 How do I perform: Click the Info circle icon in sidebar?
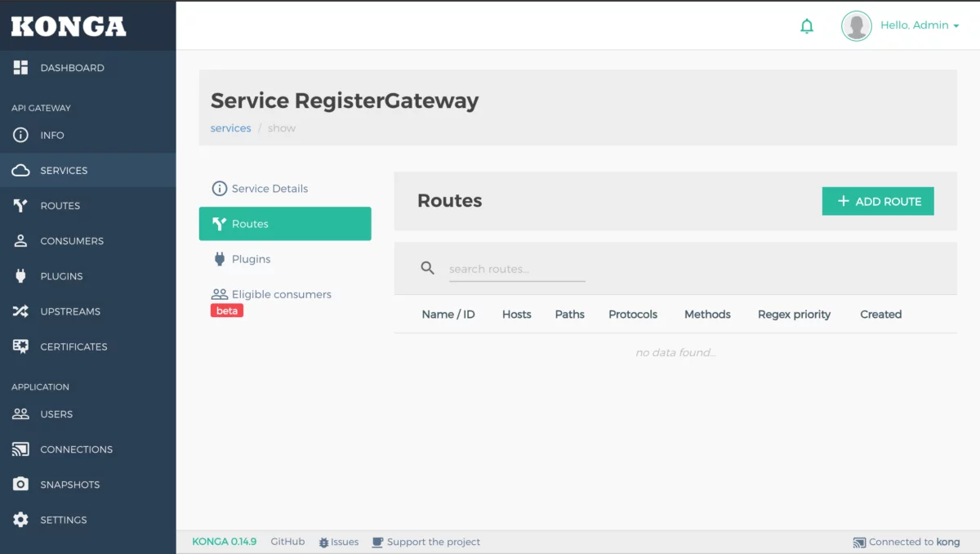coord(21,136)
